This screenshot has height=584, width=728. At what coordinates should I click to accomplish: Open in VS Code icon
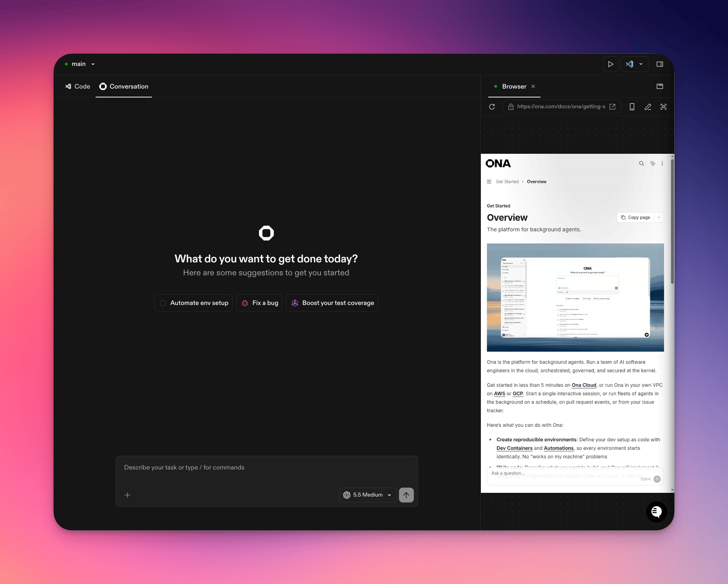coord(629,64)
